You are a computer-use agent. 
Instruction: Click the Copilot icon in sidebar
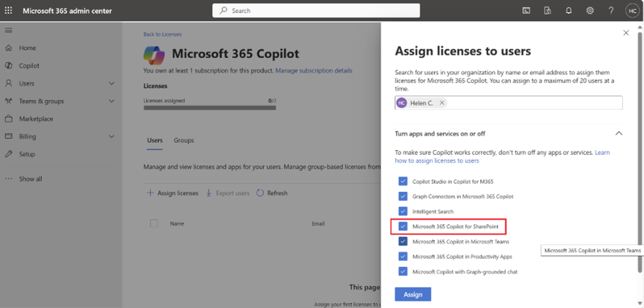[x=8, y=66]
